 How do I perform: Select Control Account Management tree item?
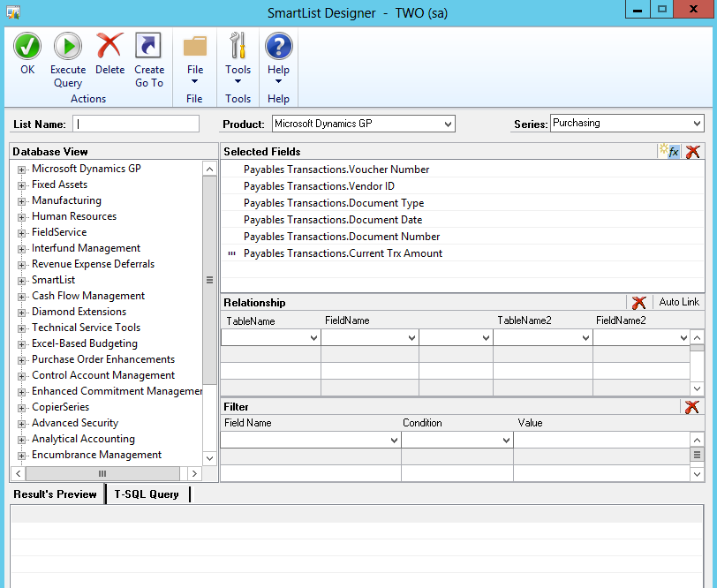pyautogui.click(x=103, y=375)
